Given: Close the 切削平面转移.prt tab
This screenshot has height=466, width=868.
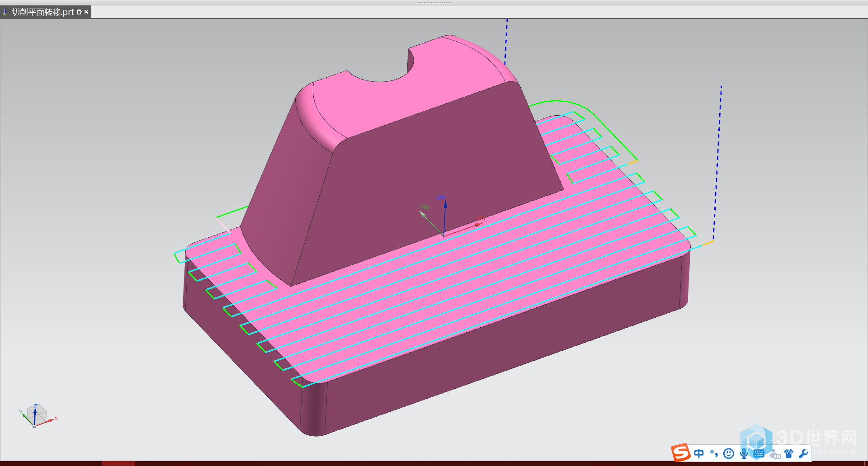Looking at the screenshot, I should click(x=86, y=12).
